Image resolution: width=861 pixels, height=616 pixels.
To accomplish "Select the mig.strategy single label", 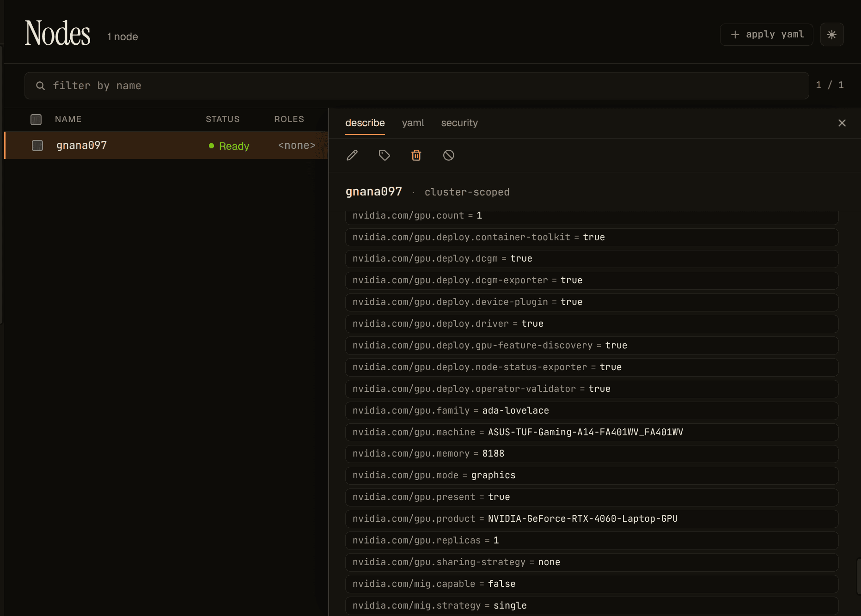I will tap(592, 606).
